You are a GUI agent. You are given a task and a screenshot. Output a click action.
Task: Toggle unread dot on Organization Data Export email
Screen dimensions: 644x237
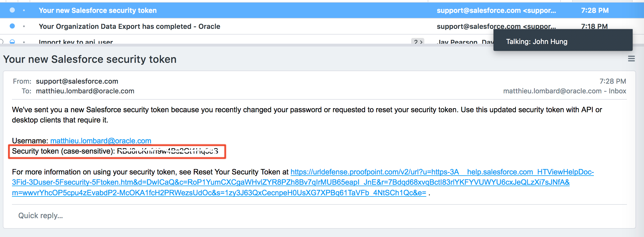[12, 26]
